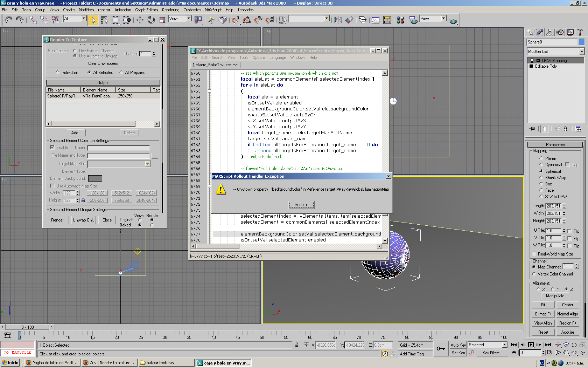Select the Planar mapping radio button
The image size is (588, 368).
tap(541, 158)
